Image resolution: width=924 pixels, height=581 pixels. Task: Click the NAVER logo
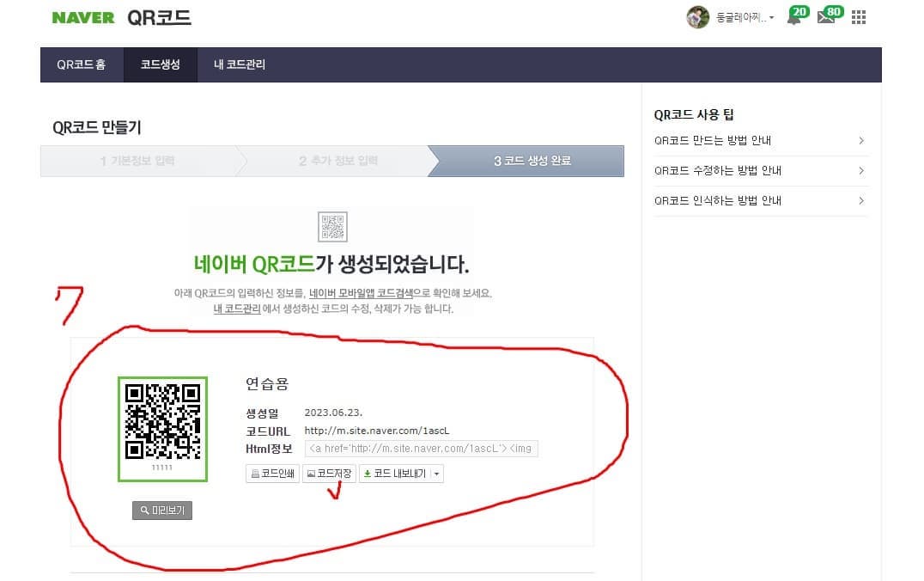[82, 17]
